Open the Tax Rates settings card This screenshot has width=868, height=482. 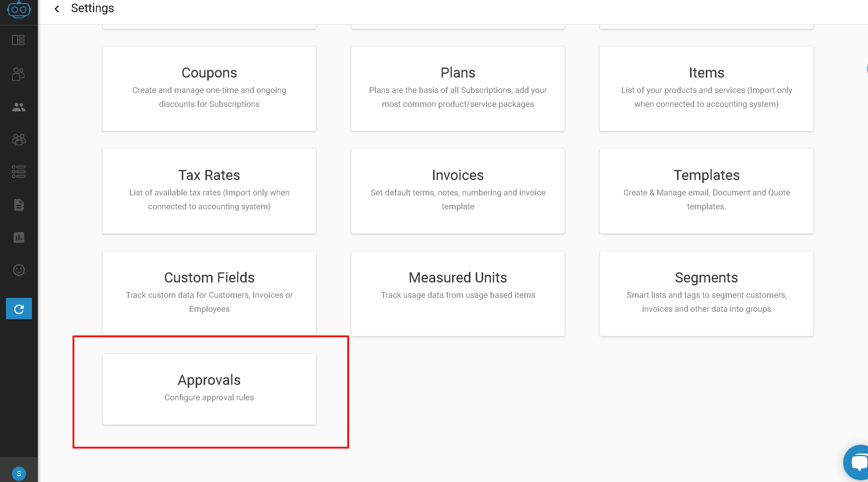pos(209,191)
